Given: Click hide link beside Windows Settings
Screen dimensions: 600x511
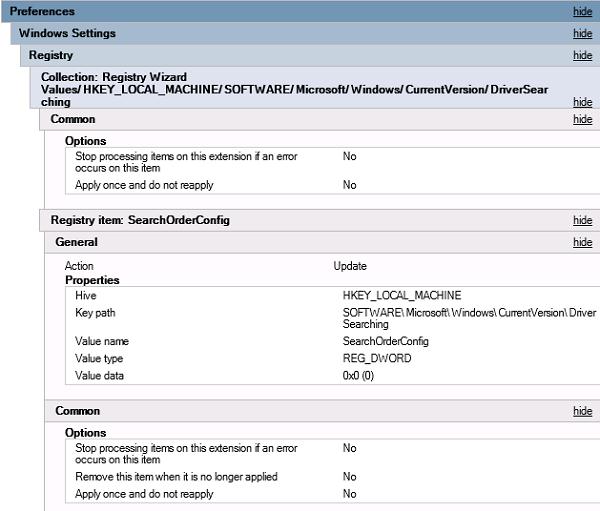Looking at the screenshot, I should pyautogui.click(x=582, y=34).
